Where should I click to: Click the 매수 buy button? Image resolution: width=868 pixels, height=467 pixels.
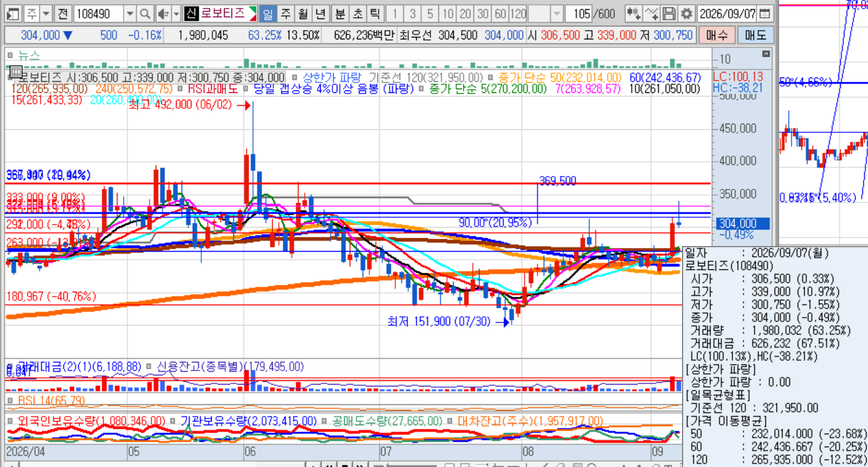[x=717, y=35]
